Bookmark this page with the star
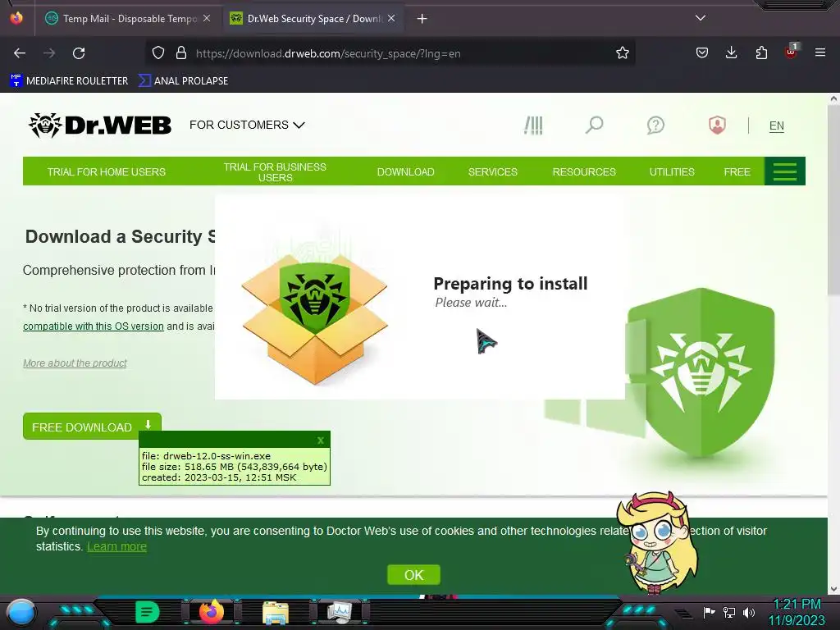 [622, 53]
